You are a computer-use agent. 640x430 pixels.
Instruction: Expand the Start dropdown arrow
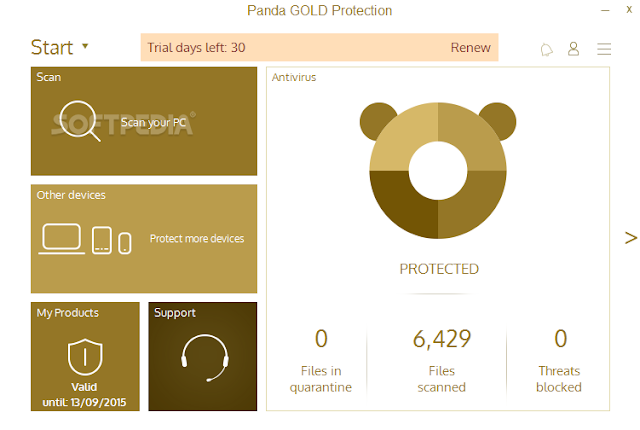click(x=85, y=46)
